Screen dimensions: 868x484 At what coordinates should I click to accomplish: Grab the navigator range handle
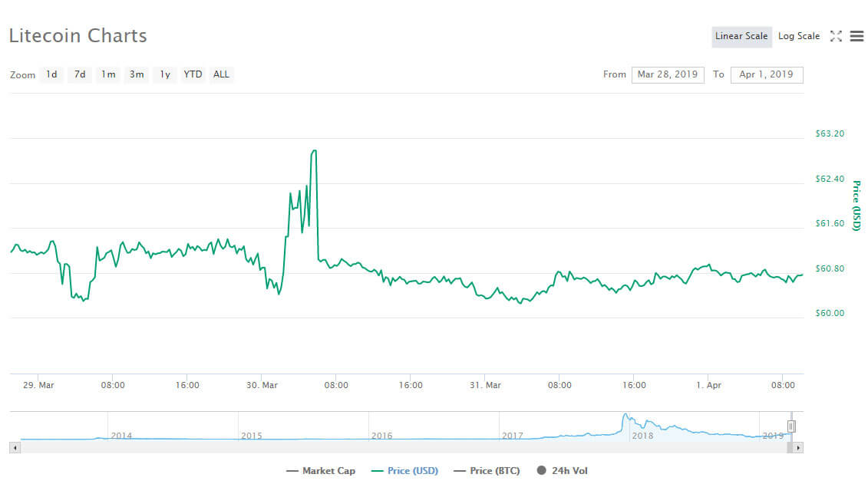pyautogui.click(x=791, y=426)
